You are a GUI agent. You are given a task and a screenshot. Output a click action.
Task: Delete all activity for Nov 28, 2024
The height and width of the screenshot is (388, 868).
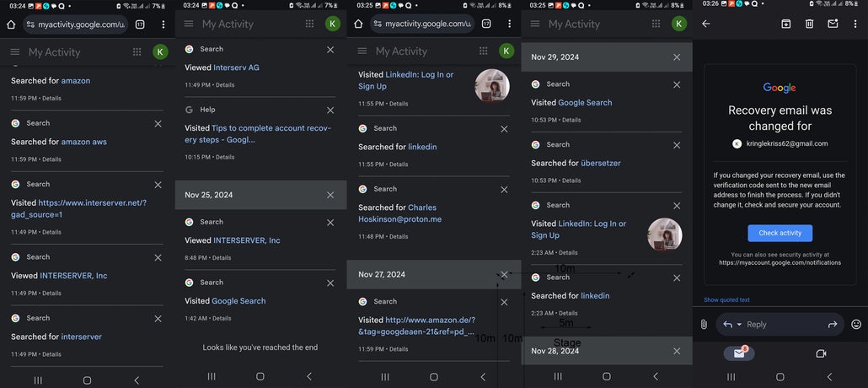pos(677,351)
